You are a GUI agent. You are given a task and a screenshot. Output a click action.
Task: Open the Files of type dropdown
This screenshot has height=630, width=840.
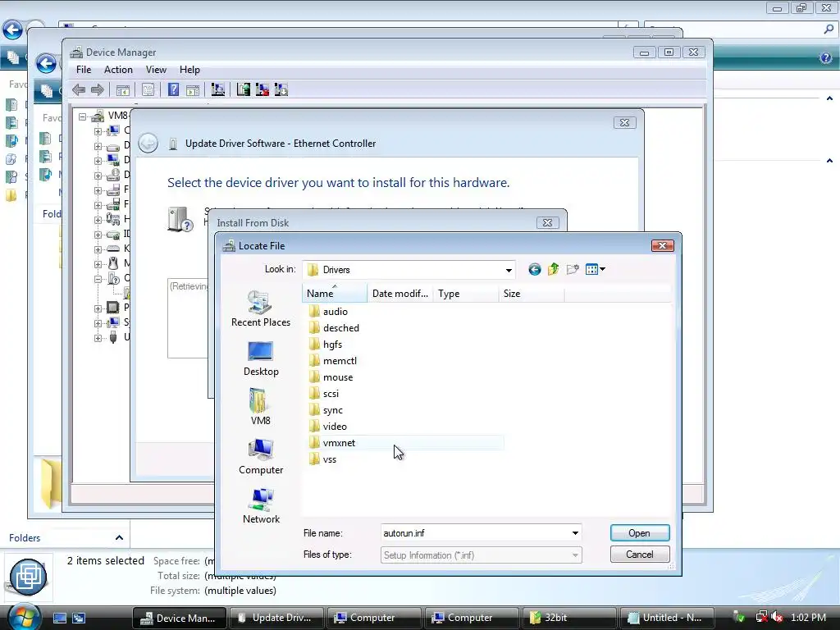pos(481,555)
